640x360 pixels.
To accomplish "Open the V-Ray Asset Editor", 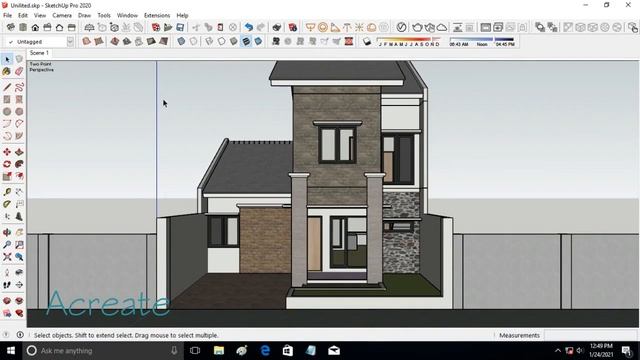I will [x=401, y=27].
